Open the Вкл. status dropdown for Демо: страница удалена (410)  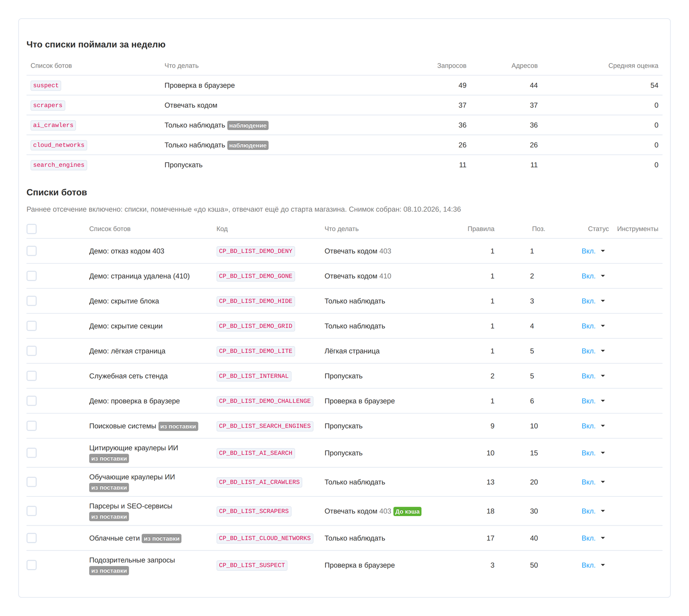593,276
